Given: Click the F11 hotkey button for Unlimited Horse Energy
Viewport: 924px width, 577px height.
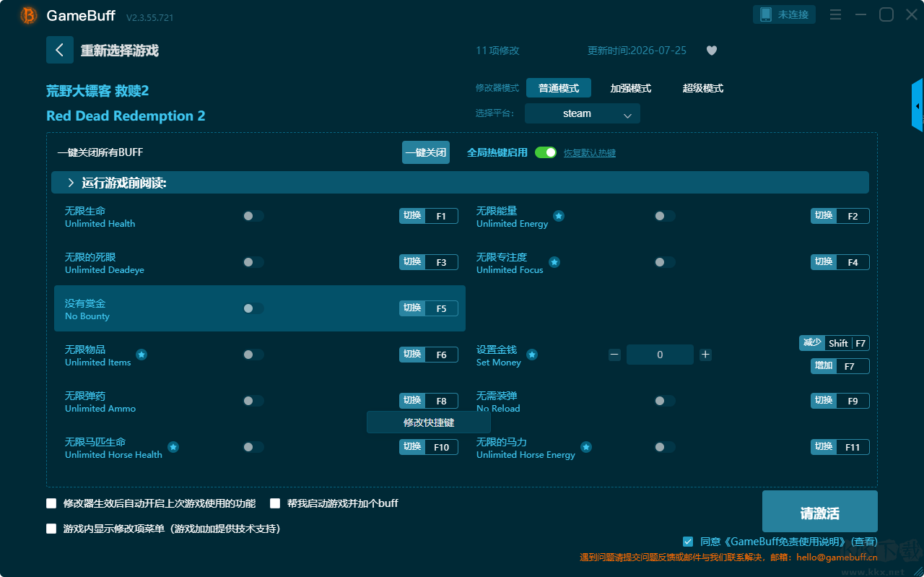Looking at the screenshot, I should 840,447.
